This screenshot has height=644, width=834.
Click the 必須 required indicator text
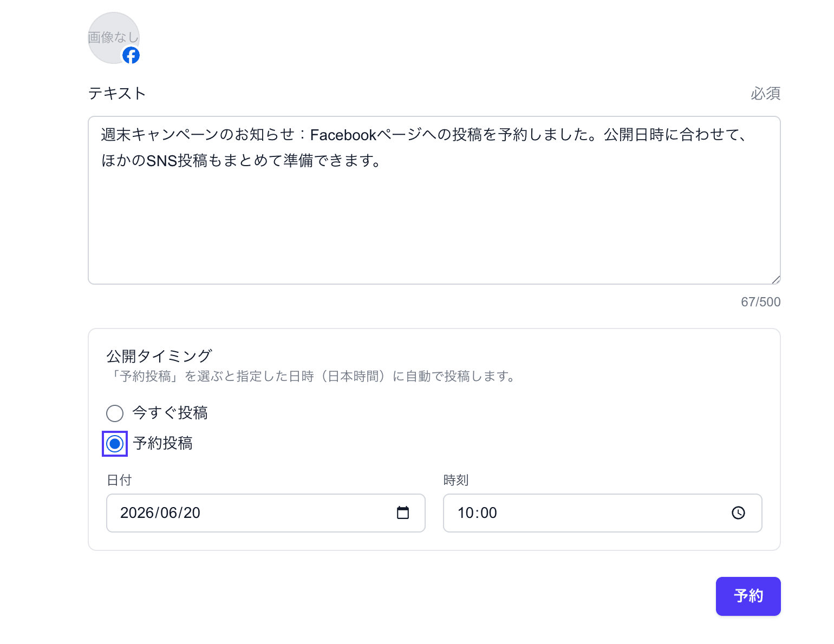766,94
